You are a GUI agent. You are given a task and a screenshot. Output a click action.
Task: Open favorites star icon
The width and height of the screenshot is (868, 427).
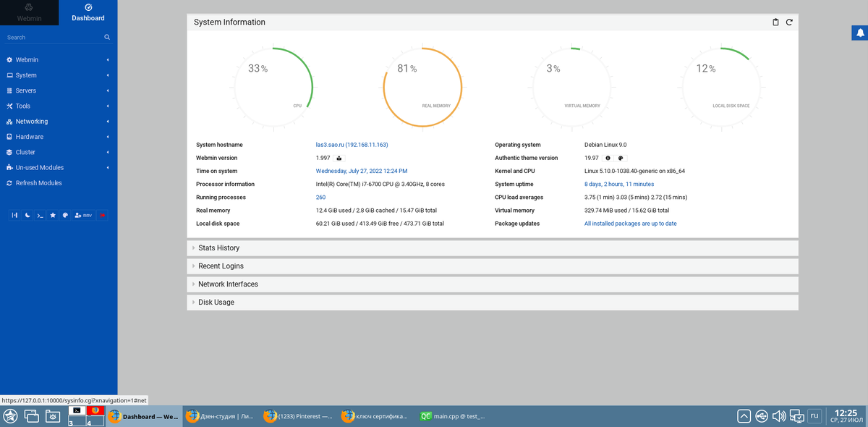point(53,216)
